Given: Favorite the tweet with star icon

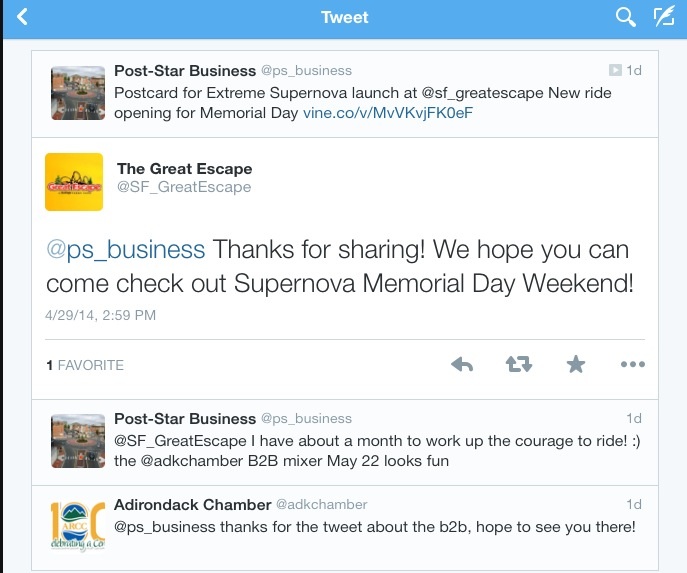Looking at the screenshot, I should (576, 365).
